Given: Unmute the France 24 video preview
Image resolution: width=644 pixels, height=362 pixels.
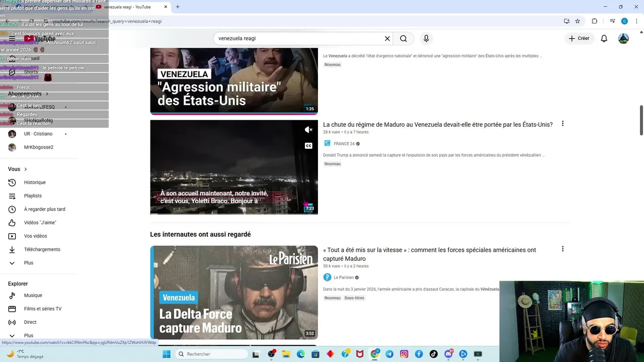Looking at the screenshot, I should (308, 130).
